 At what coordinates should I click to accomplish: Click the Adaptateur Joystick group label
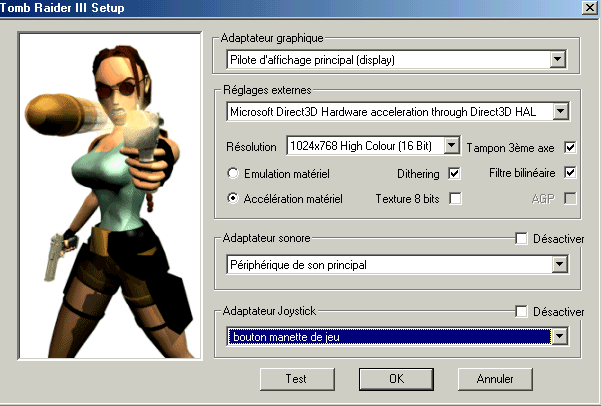coord(269,311)
